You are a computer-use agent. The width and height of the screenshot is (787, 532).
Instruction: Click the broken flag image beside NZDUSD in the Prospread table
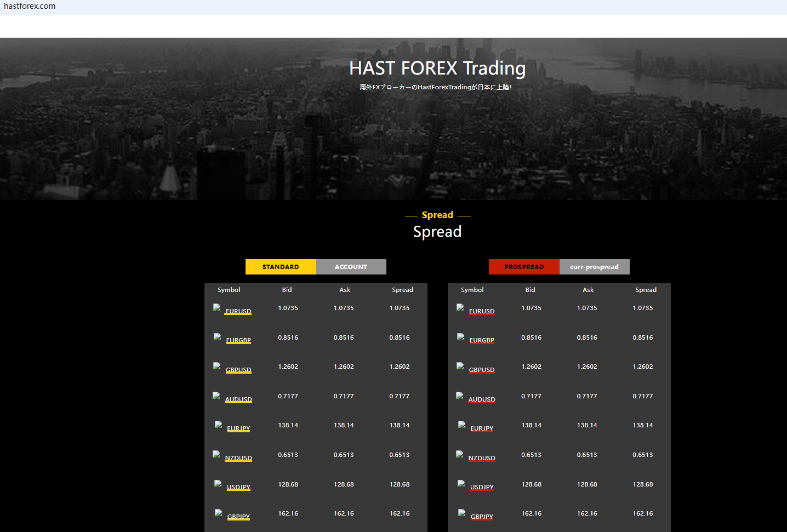pos(460,454)
